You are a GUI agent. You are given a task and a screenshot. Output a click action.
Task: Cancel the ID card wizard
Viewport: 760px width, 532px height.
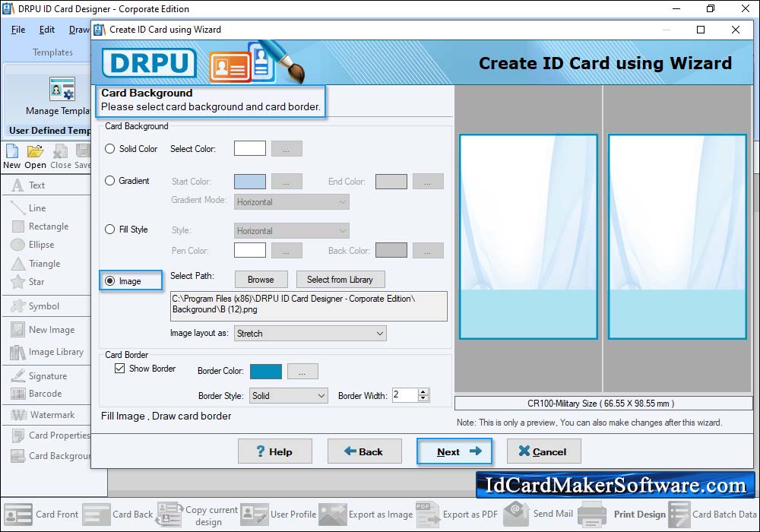click(x=544, y=451)
